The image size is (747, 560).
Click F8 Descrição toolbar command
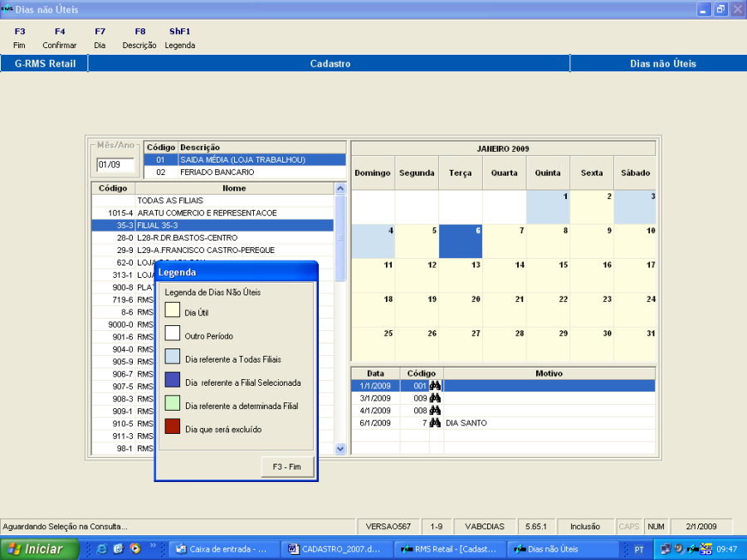pyautogui.click(x=139, y=38)
